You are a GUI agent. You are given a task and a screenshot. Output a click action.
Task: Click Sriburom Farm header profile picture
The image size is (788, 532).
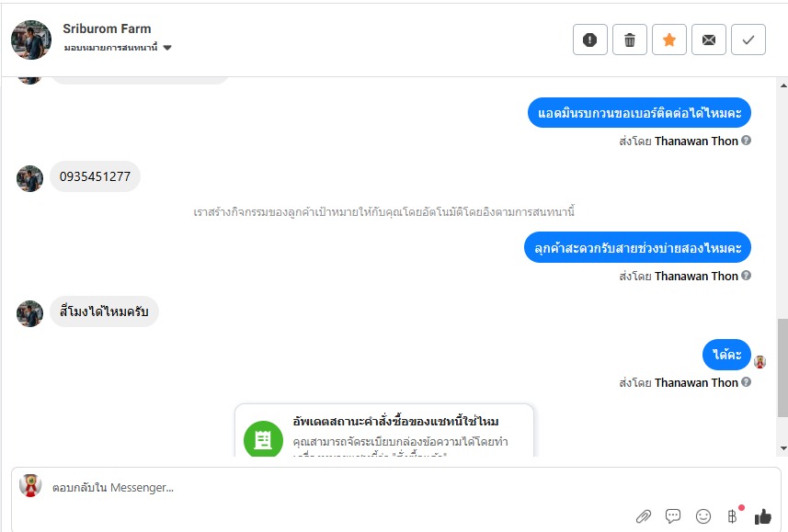[x=31, y=40]
